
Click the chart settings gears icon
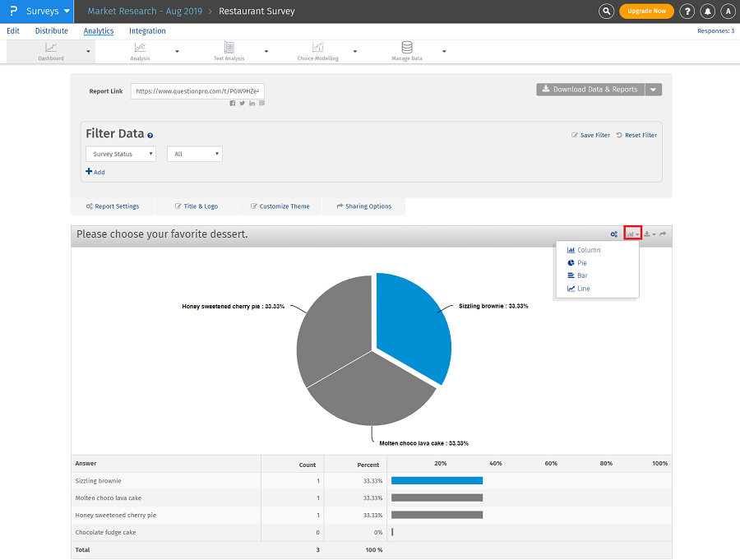(613, 234)
